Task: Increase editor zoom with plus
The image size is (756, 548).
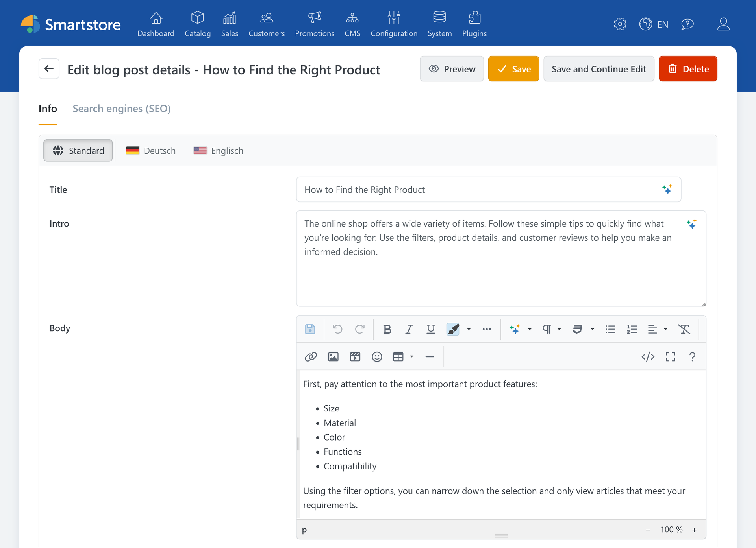Action: [x=694, y=530]
